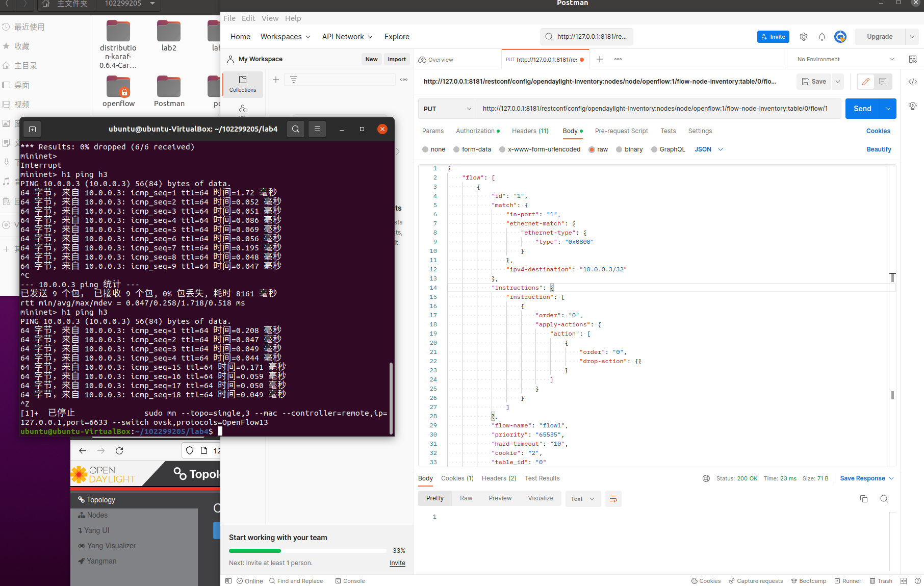Switch to edit mode pencil icon
This screenshot has width=924, height=586.
(866, 82)
